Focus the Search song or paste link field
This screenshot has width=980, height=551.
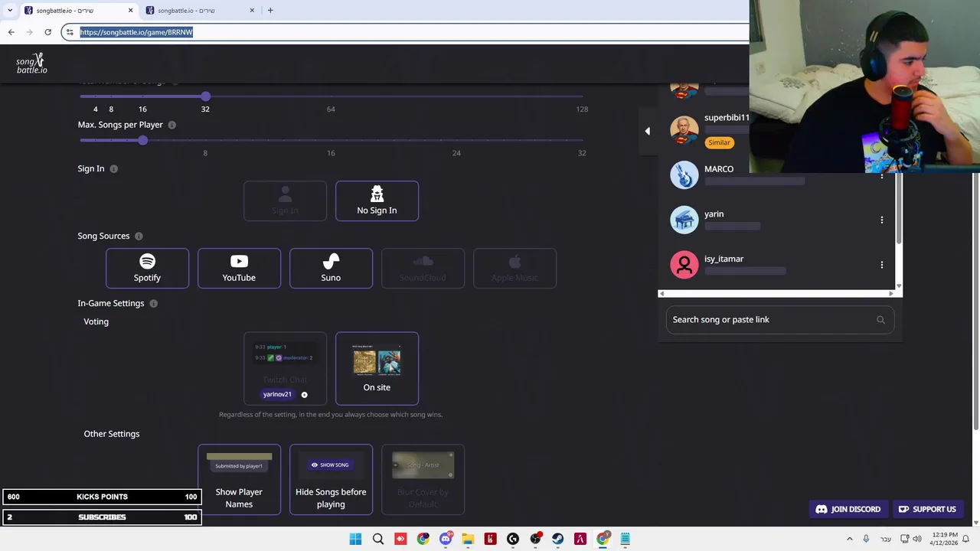point(780,320)
